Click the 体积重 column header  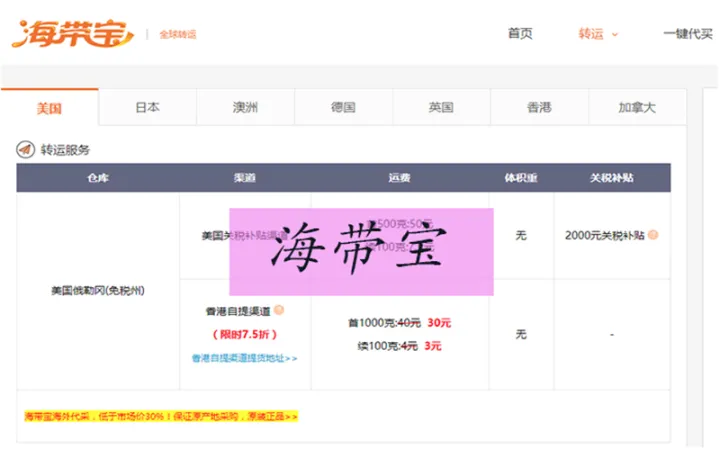(521, 178)
